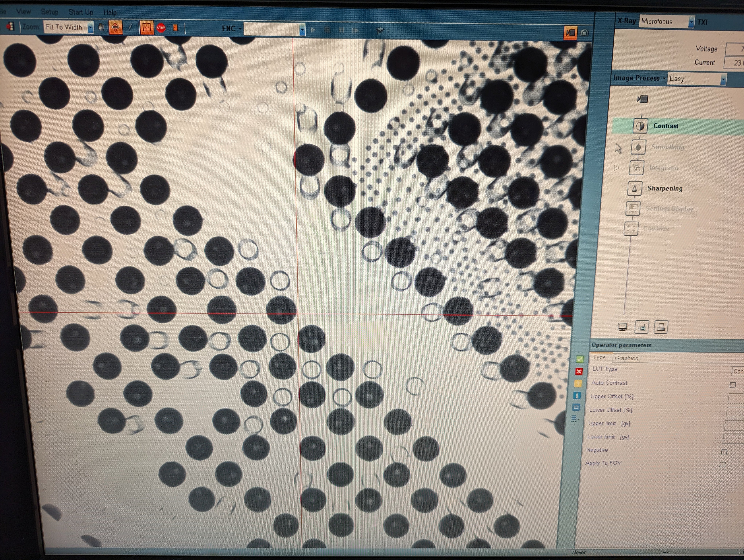Check the Apply To FOV box

point(722,465)
